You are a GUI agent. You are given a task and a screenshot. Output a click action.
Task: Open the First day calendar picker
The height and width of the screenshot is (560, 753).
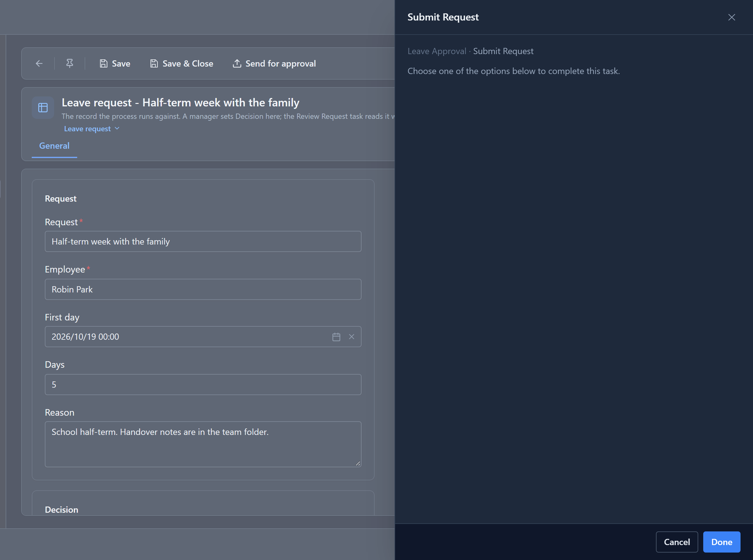336,337
